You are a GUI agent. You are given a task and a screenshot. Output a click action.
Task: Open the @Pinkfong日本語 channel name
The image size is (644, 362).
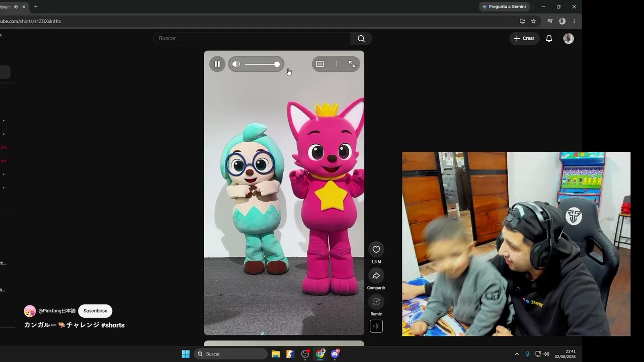click(57, 311)
